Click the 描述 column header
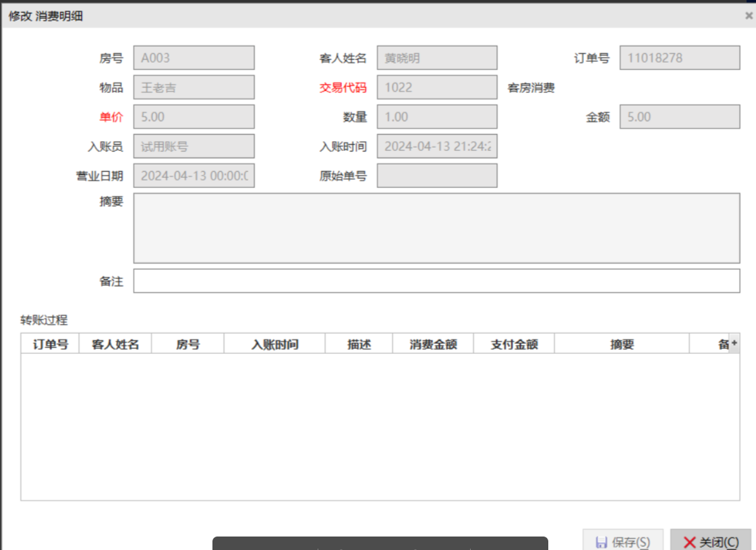This screenshot has height=550, width=756. click(x=359, y=344)
